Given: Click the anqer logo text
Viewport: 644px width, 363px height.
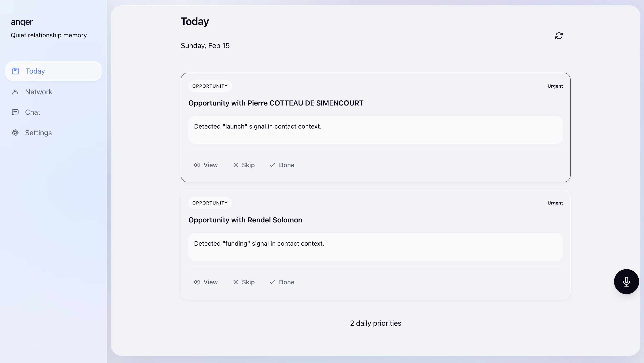Looking at the screenshot, I should 22,22.
